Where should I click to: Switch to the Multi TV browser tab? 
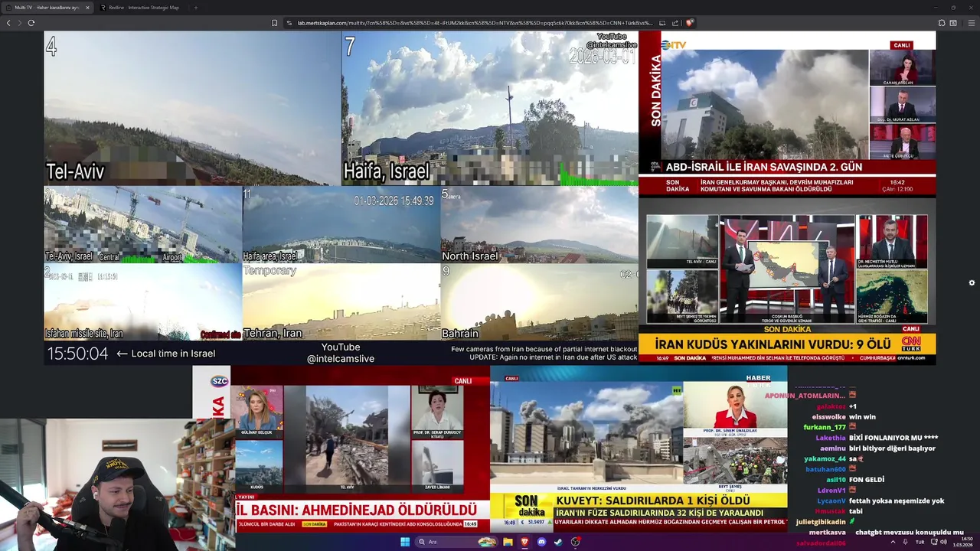click(x=47, y=8)
